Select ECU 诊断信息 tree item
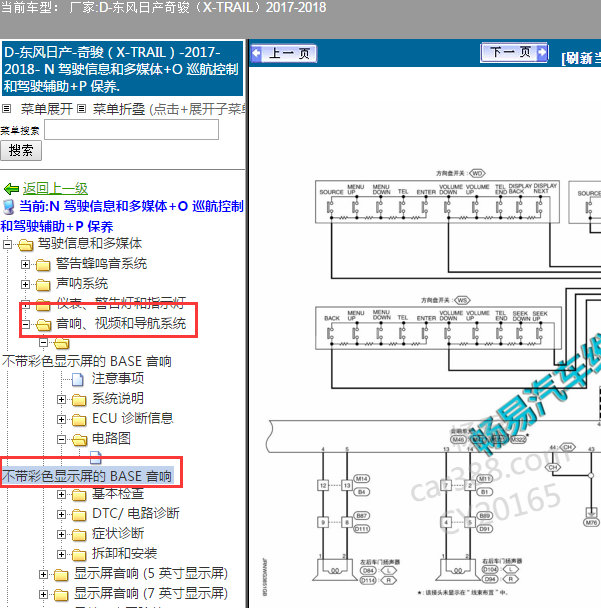The image size is (601, 608). point(133,418)
